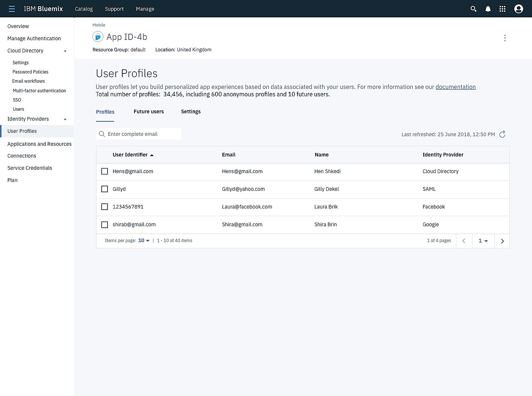Image resolution: width=532 pixels, height=396 pixels.
Task: Click the Identity Provider column header
Action: (443, 155)
